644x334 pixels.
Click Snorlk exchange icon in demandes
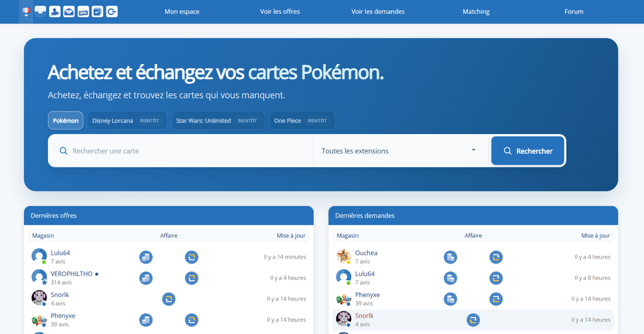[473, 320]
